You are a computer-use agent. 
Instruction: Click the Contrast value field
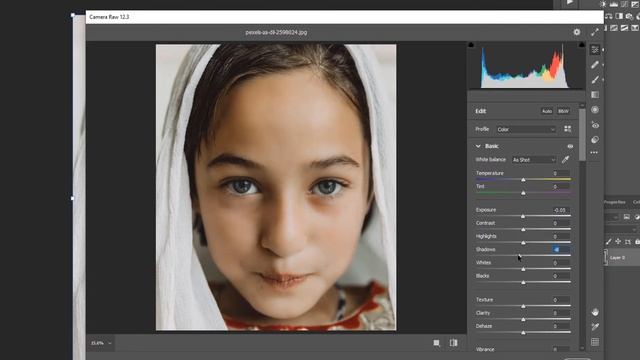click(560, 223)
